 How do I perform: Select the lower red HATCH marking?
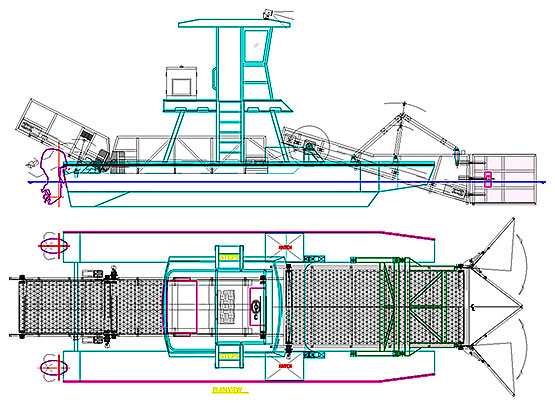pyautogui.click(x=285, y=366)
